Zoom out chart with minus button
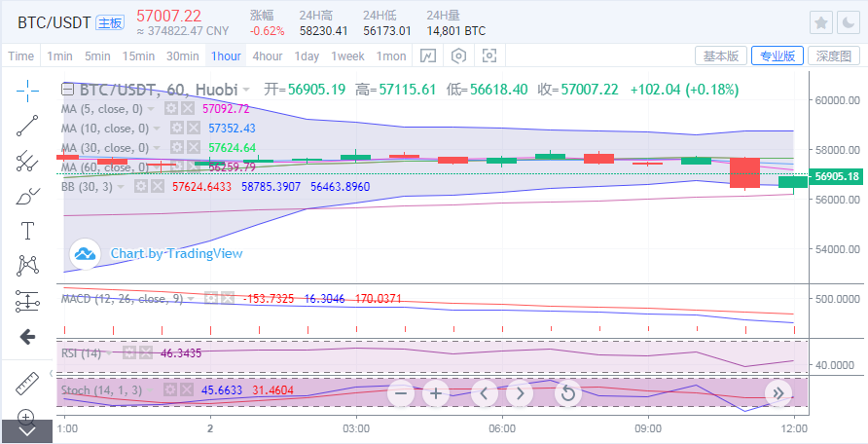Image resolution: width=868 pixels, height=444 pixels. pyautogui.click(x=400, y=393)
